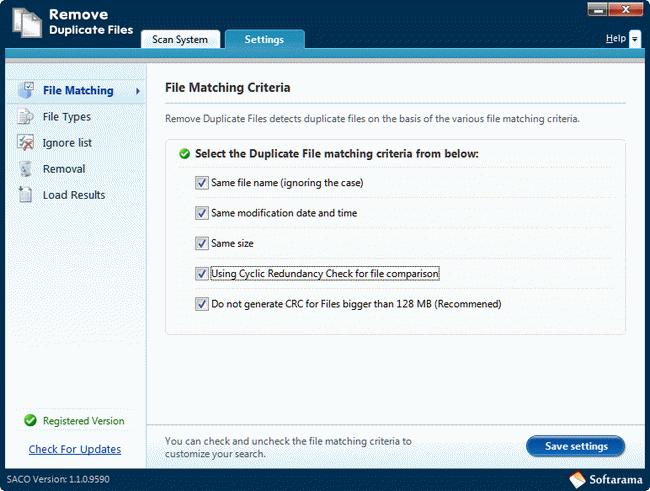Open the File Types settings section
The width and height of the screenshot is (650, 491).
[67, 117]
